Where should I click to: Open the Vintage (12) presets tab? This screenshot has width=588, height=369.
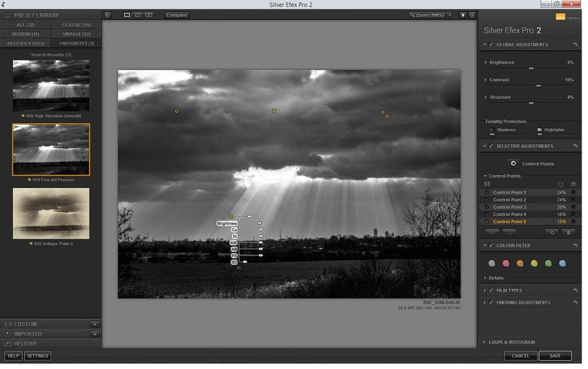[76, 34]
